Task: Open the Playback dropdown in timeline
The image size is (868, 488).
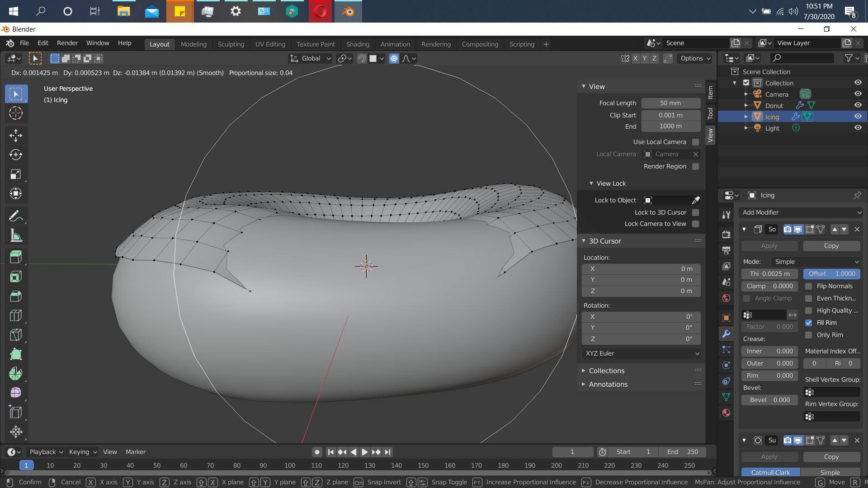Action: tap(46, 452)
